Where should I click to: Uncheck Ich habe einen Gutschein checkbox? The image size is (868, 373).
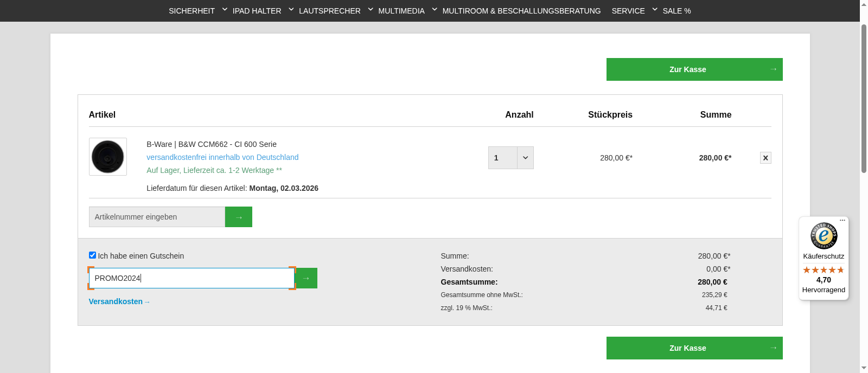(92, 255)
